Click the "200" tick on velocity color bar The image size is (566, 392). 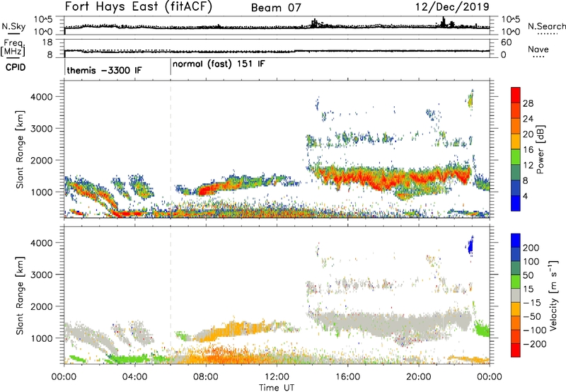[531, 248]
